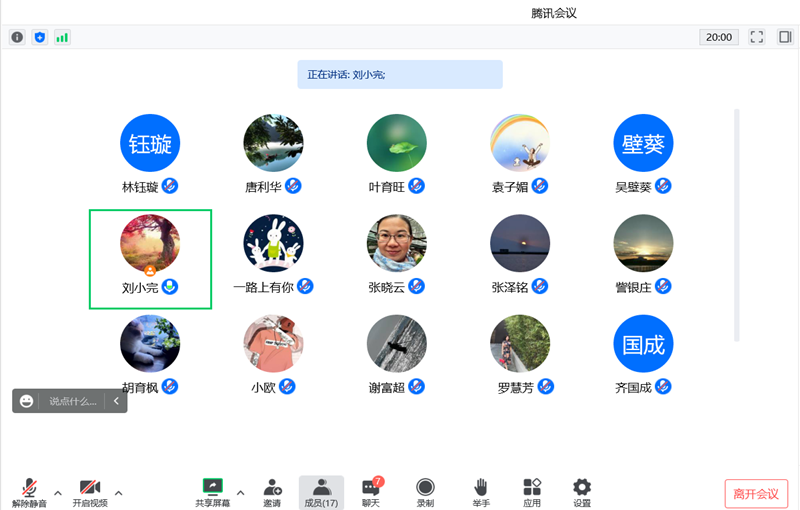Viewport: 800px width, 510px height.
Task: Start recording with 录制
Action: click(425, 493)
